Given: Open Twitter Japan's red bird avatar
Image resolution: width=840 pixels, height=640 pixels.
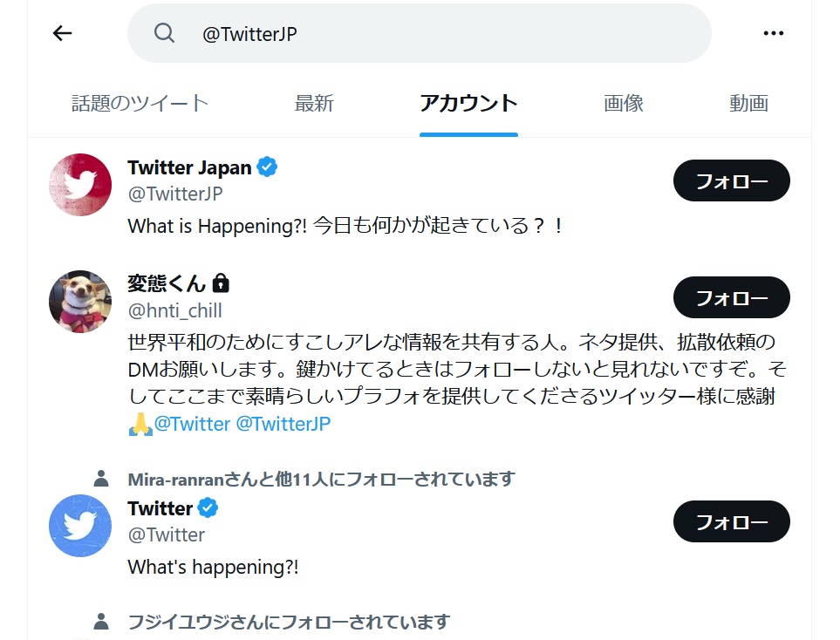Looking at the screenshot, I should 80,185.
